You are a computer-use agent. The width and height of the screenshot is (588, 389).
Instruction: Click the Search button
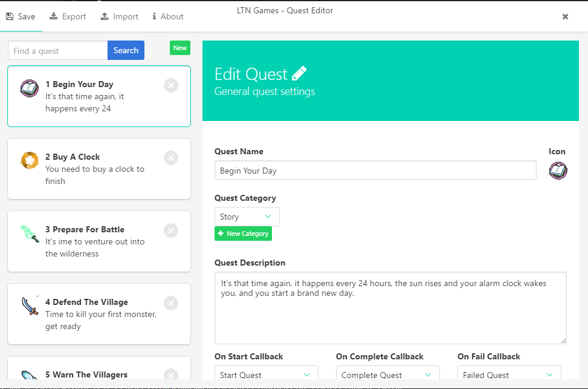(x=126, y=50)
